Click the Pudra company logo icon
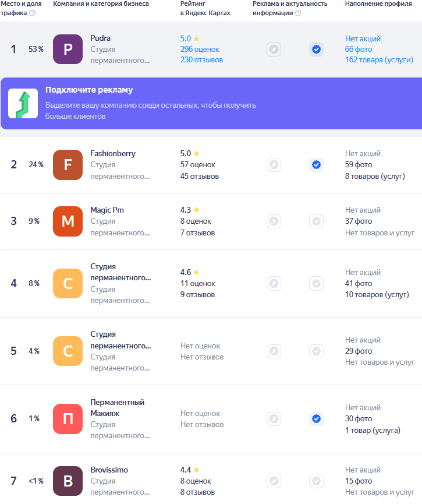Image resolution: width=422 pixels, height=504 pixels. 68,49
